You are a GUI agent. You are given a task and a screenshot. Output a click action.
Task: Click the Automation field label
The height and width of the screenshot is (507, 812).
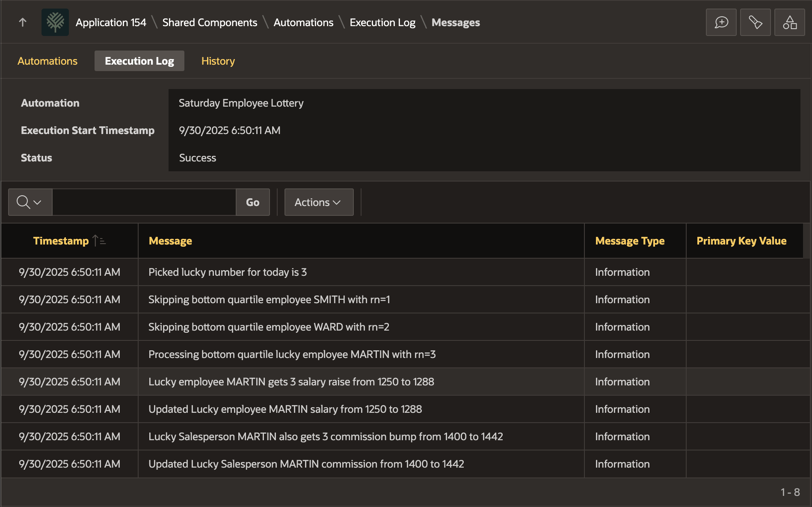click(x=50, y=103)
